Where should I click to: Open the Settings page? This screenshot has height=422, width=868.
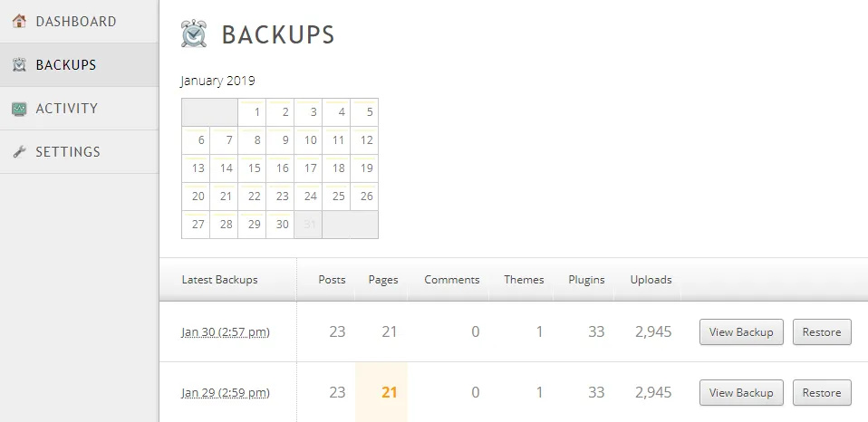tap(68, 152)
